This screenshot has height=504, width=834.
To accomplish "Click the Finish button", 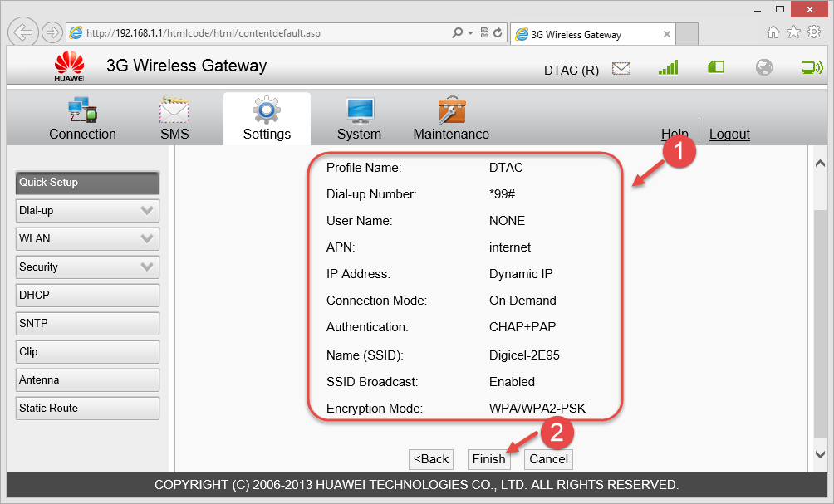I will pos(488,459).
